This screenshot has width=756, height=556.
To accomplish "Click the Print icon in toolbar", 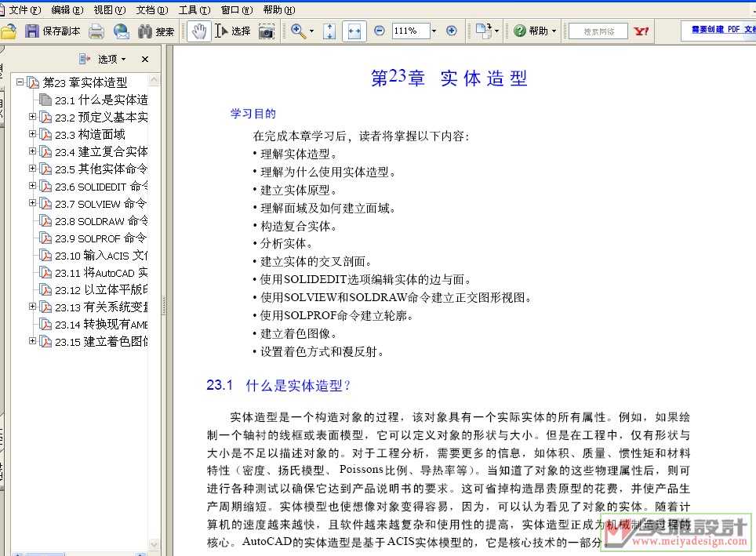I will tap(96, 31).
